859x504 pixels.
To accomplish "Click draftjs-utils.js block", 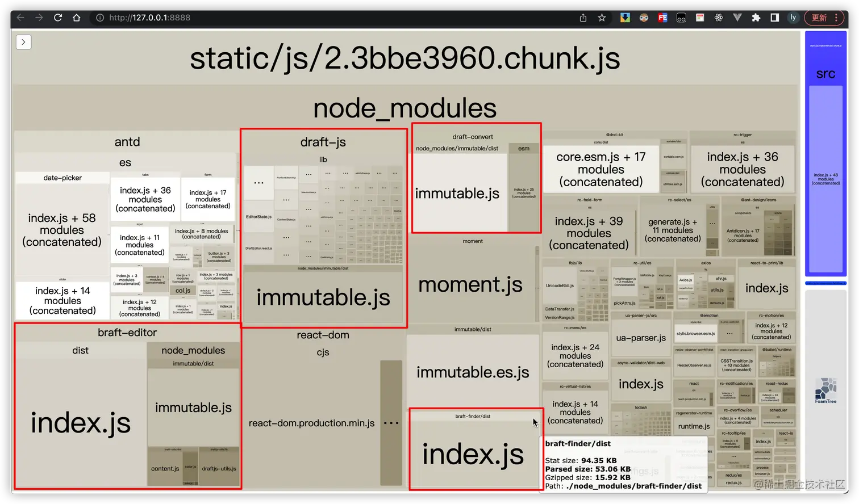I will click(x=219, y=468).
